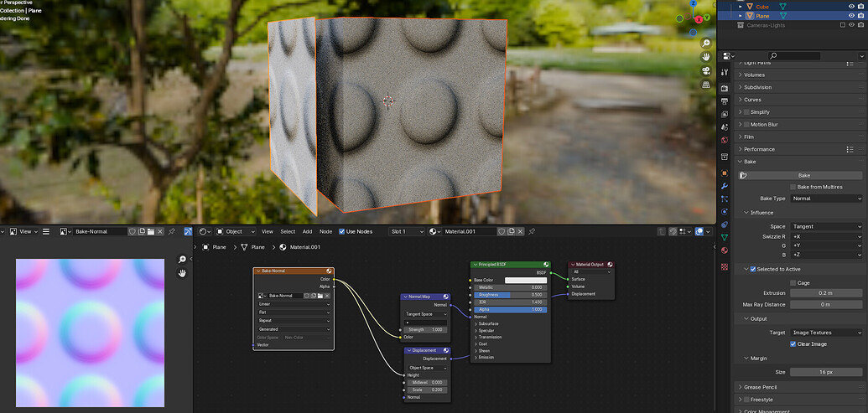Open the Tool properties tab icon

click(725, 72)
